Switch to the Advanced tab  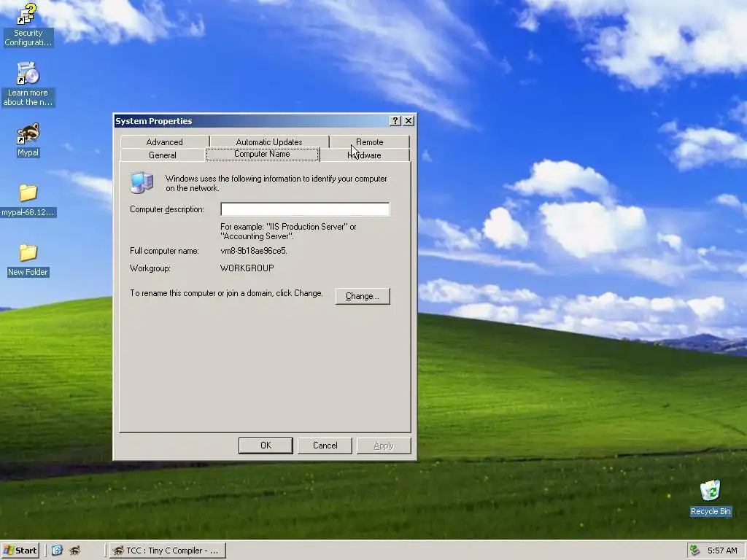[x=164, y=142]
